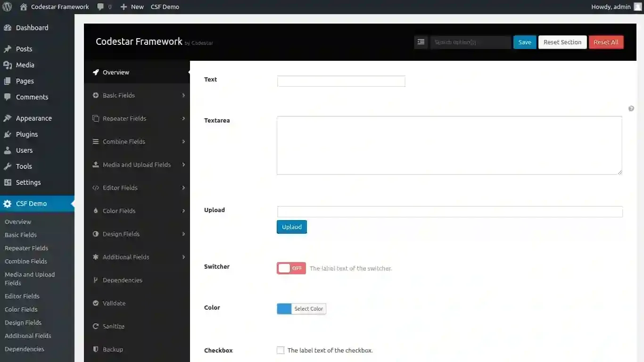This screenshot has height=362, width=644.
Task: Click the Pages icon in sidebar
Action: (x=8, y=81)
